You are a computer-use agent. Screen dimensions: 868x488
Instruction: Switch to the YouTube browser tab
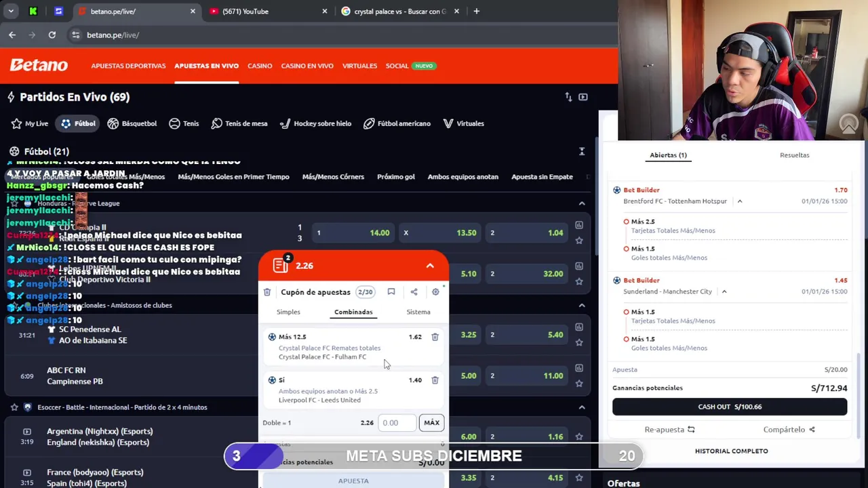269,11
